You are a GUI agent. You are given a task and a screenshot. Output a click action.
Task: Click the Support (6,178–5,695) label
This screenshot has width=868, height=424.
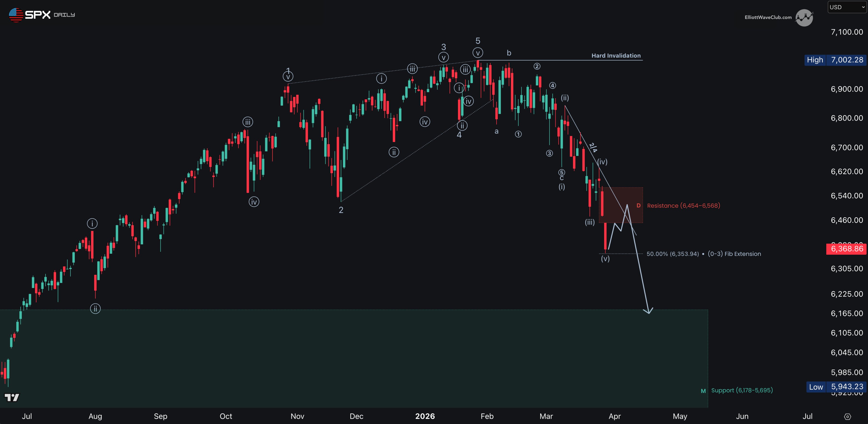(x=742, y=390)
